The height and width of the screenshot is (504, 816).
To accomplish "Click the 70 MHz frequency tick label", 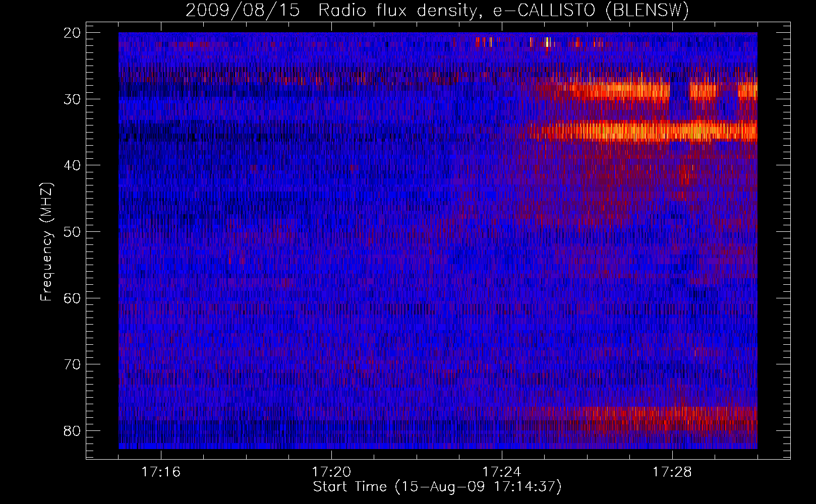I will [73, 364].
